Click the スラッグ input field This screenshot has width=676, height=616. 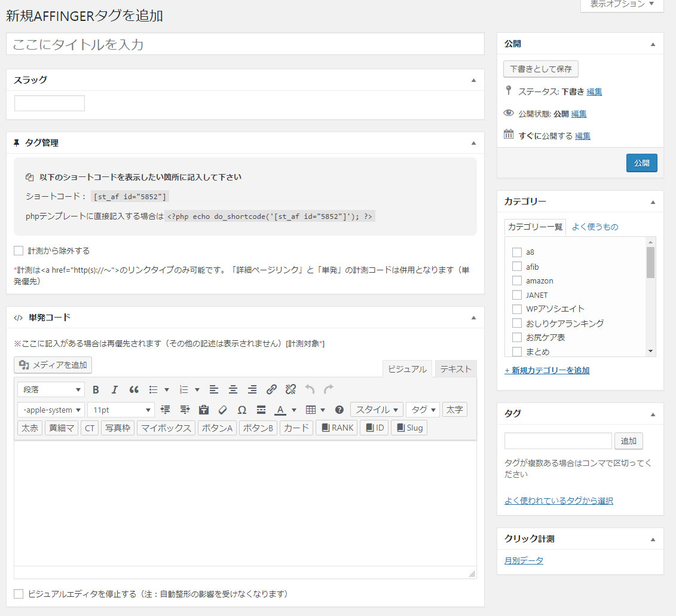click(50, 103)
